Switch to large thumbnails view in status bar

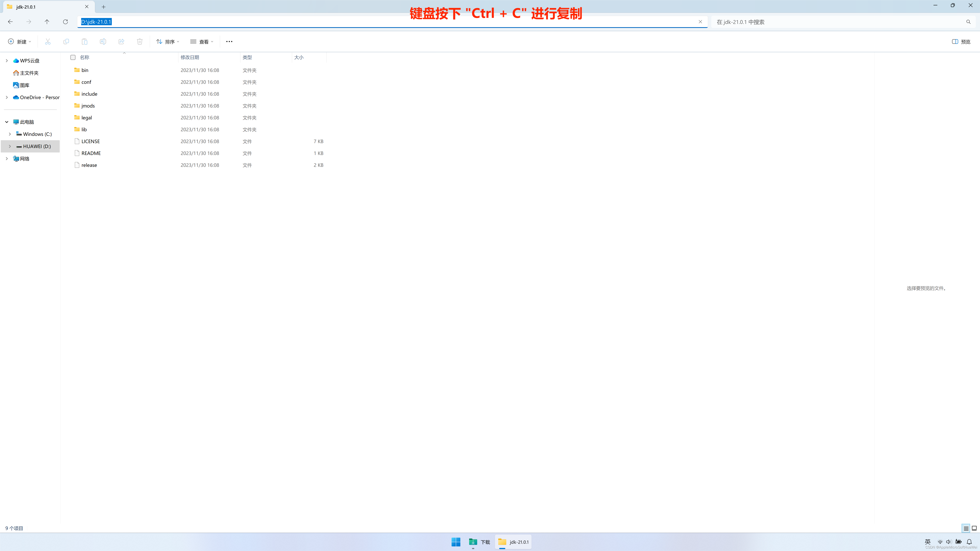point(974,528)
